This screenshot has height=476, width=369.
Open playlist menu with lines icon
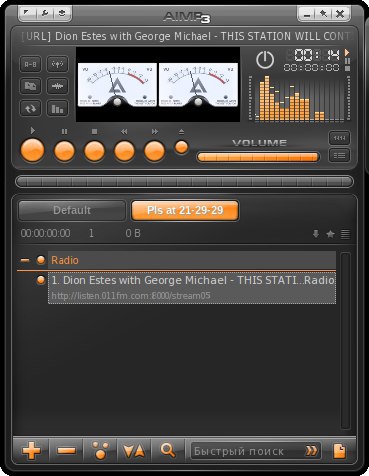pyautogui.click(x=345, y=234)
